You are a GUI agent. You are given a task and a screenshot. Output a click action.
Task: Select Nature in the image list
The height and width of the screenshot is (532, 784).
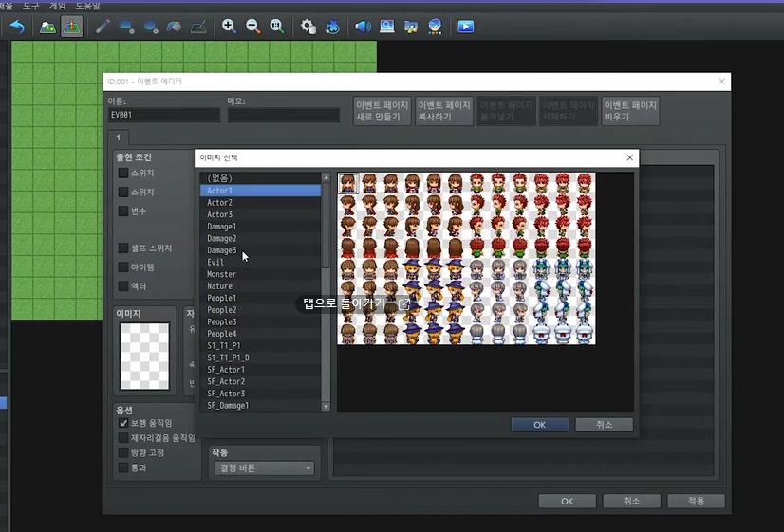(260, 286)
